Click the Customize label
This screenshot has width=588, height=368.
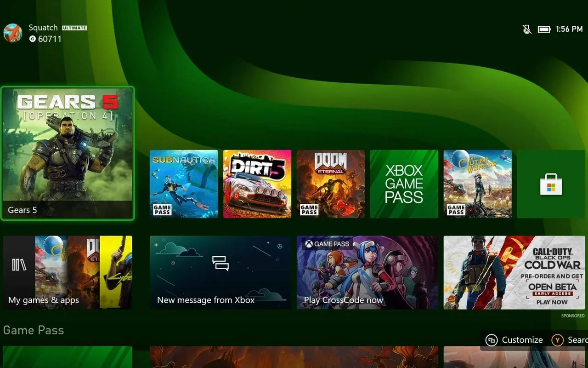click(522, 340)
